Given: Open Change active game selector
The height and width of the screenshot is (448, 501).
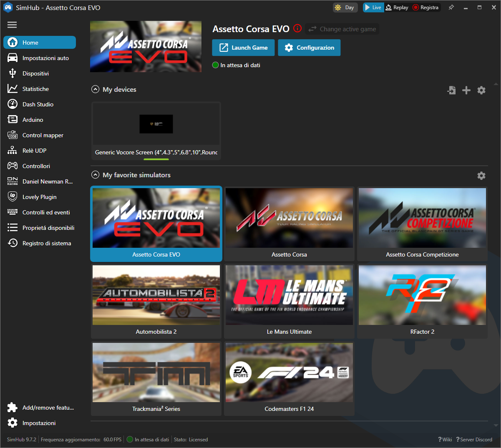Looking at the screenshot, I should click(x=342, y=29).
